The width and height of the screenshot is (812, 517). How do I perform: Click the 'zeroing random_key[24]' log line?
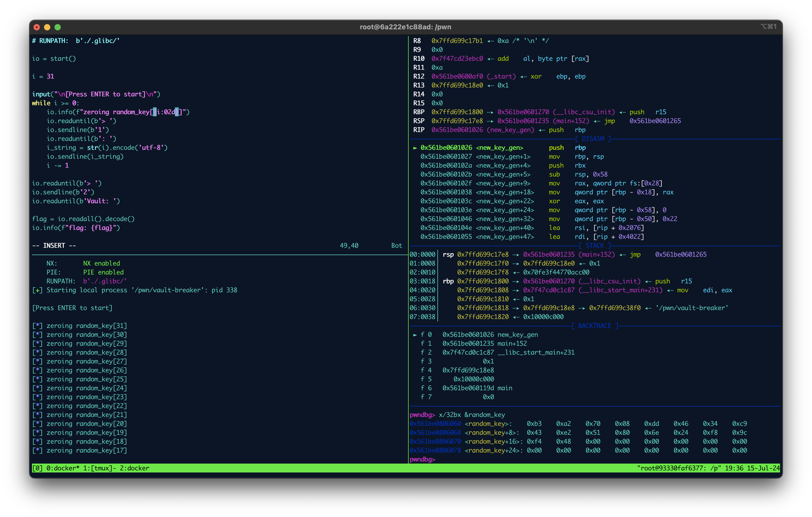coord(80,388)
